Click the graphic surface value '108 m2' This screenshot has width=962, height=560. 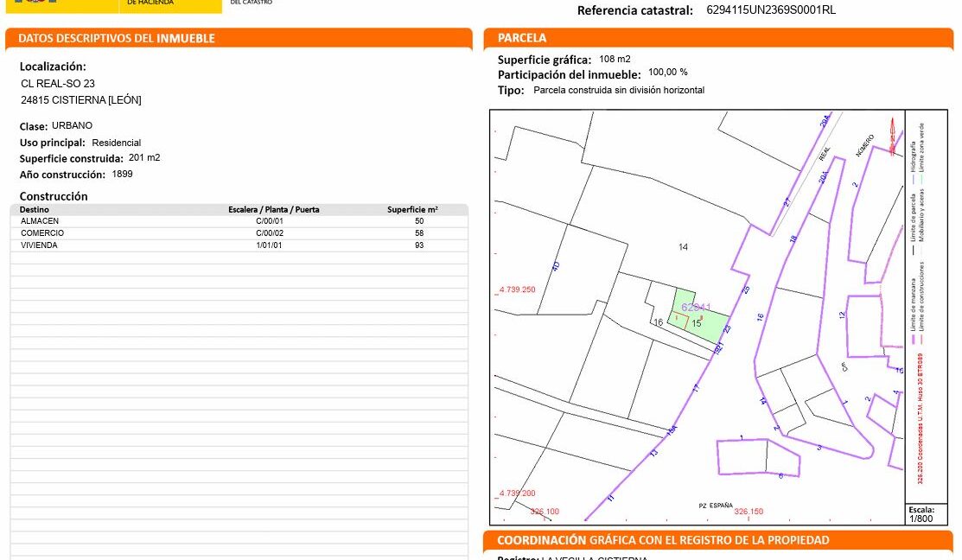tap(615, 59)
